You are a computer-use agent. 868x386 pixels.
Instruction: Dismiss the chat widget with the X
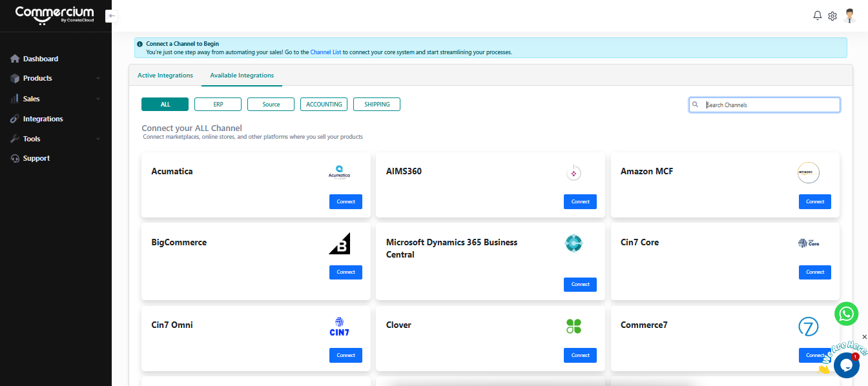coord(865,337)
